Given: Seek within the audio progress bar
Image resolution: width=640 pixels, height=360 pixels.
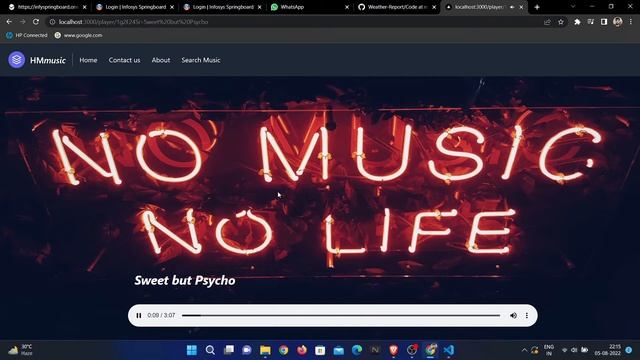Looking at the screenshot, I should (341, 316).
